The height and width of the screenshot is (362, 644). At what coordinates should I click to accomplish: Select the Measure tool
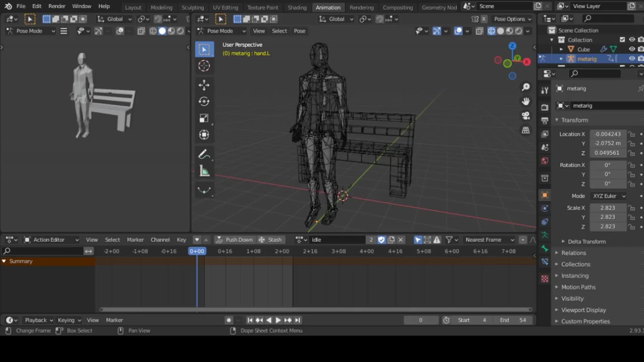click(204, 171)
